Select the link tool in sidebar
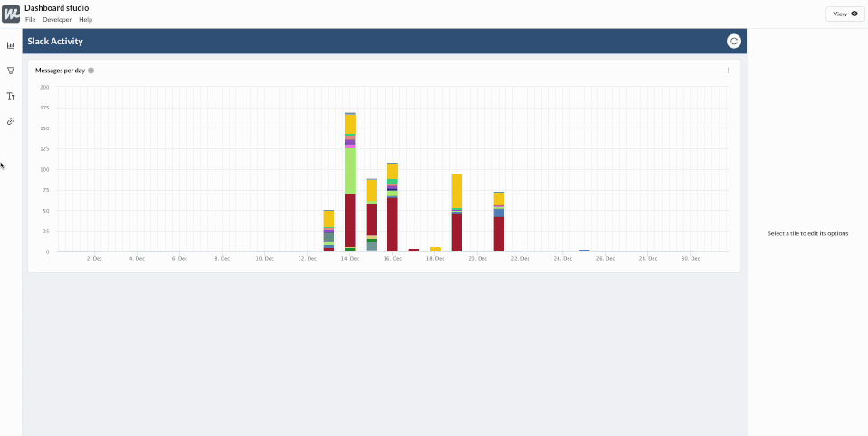The image size is (868, 436). (11, 121)
